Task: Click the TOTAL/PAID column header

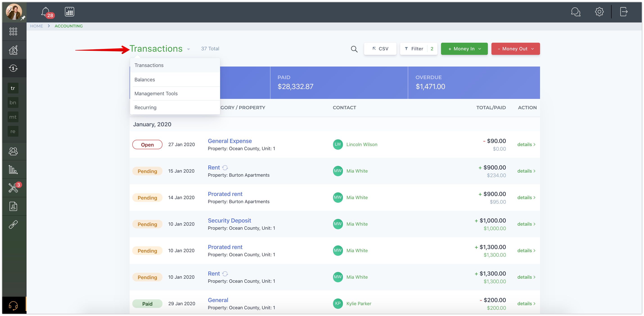Action: pos(491,108)
